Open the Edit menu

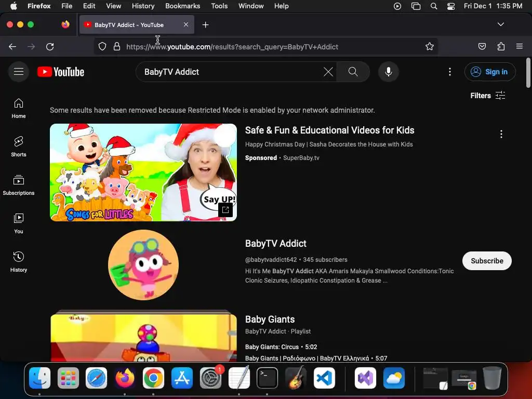click(x=89, y=6)
